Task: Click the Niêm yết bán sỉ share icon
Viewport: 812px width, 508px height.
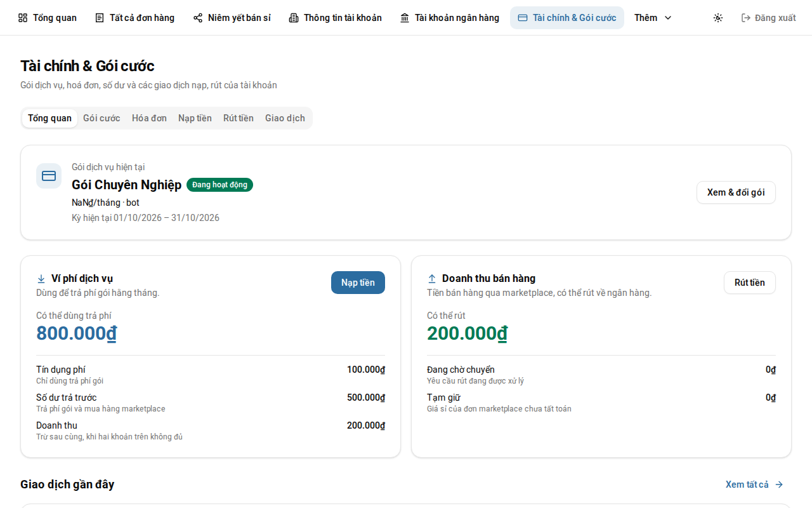Action: pos(198,18)
